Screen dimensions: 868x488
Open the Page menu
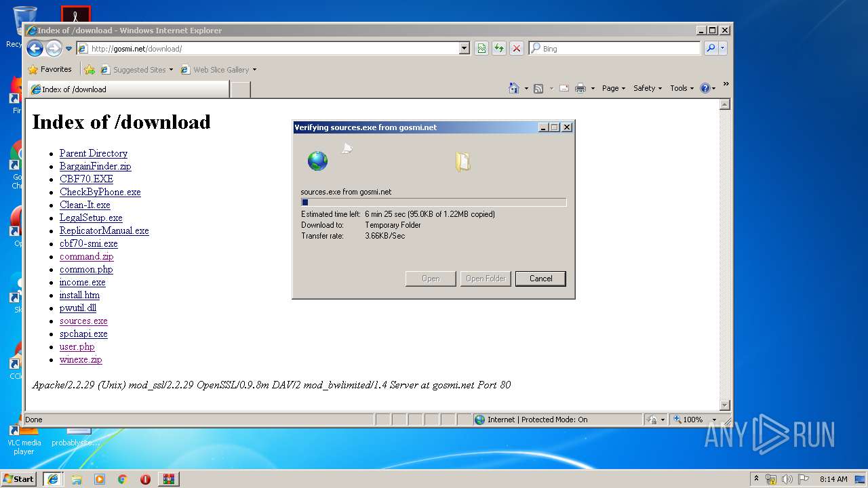point(614,88)
